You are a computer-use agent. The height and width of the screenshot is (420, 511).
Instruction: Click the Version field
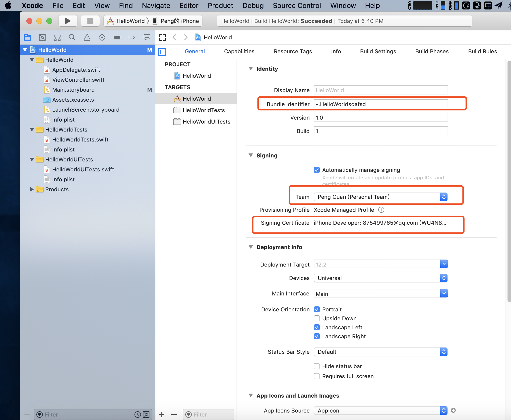[x=381, y=117]
